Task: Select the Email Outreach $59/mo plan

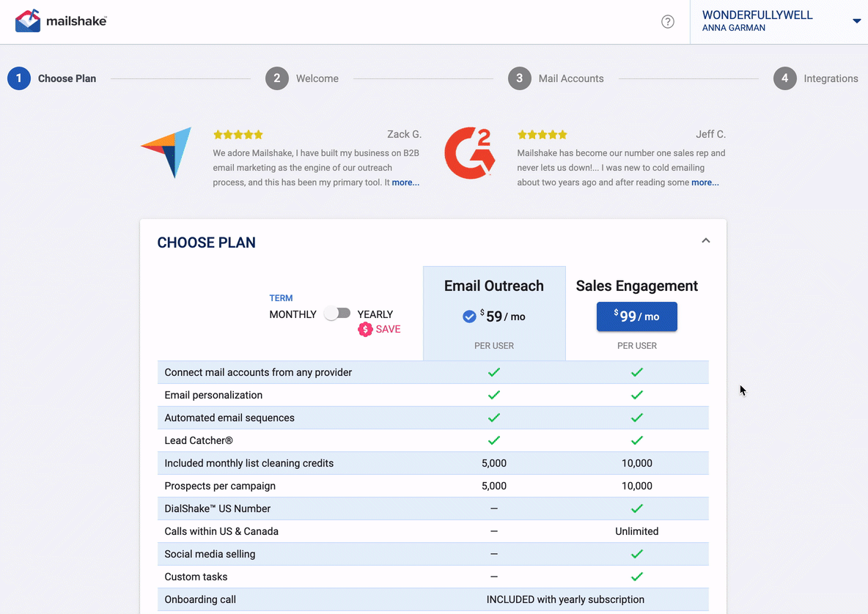Action: pos(494,317)
